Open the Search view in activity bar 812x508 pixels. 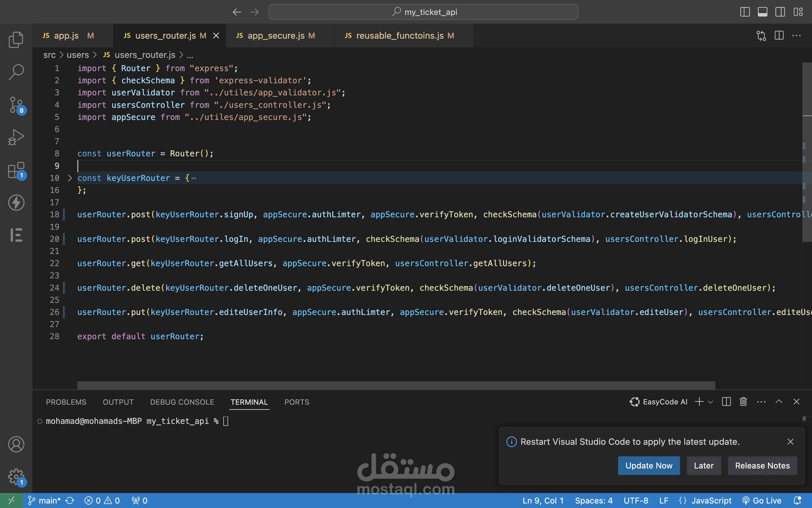(x=16, y=72)
